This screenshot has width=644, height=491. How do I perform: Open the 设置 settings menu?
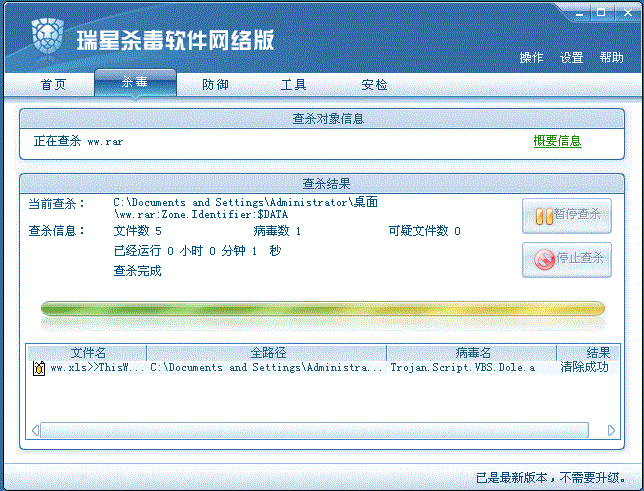(x=571, y=58)
